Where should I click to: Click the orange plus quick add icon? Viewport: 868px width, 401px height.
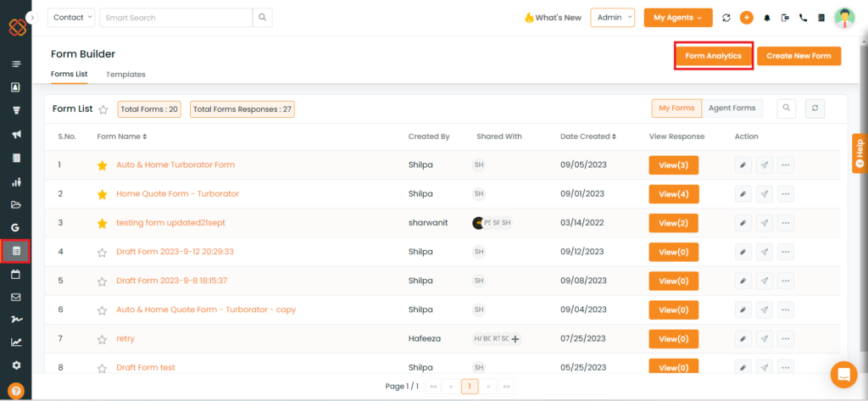tap(746, 18)
